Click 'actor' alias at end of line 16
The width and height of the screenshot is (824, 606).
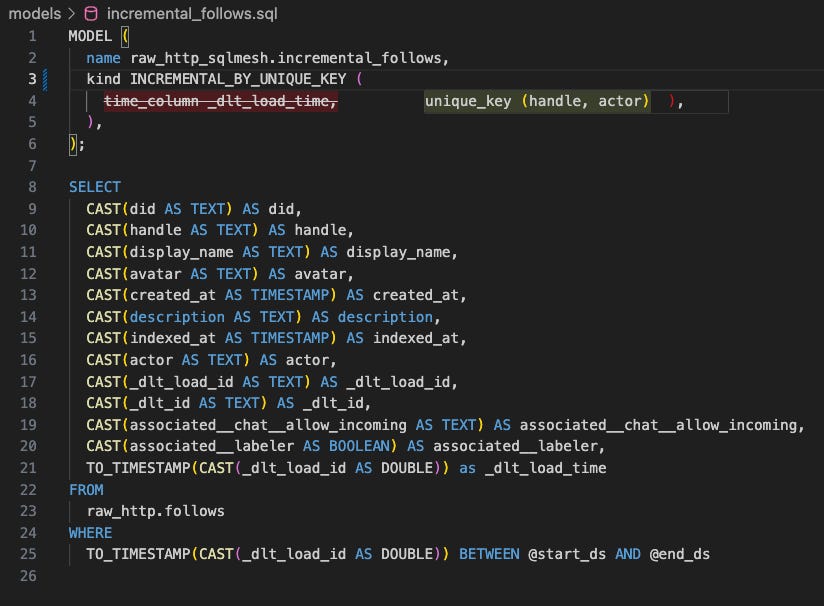coord(307,360)
